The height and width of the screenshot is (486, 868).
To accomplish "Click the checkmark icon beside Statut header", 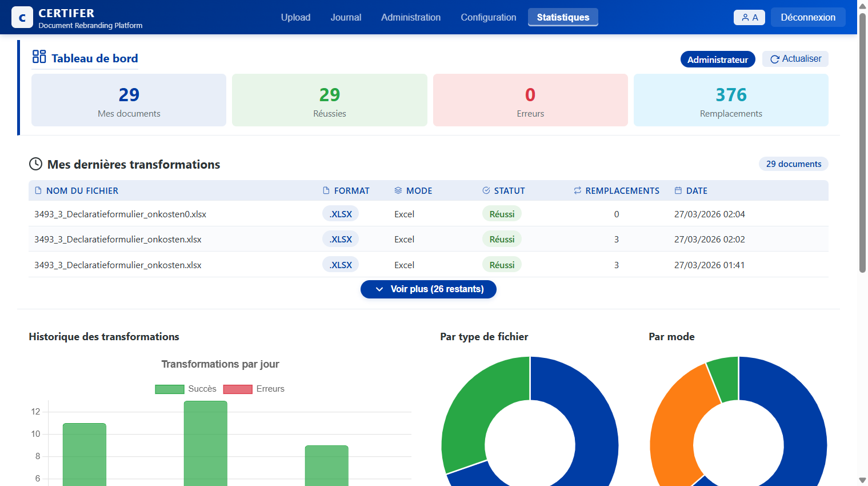I will [x=486, y=190].
